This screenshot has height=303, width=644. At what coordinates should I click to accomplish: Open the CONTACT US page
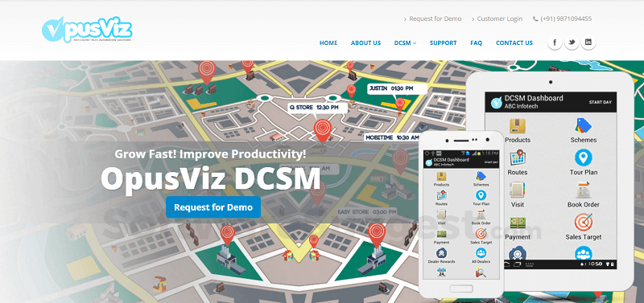point(514,43)
